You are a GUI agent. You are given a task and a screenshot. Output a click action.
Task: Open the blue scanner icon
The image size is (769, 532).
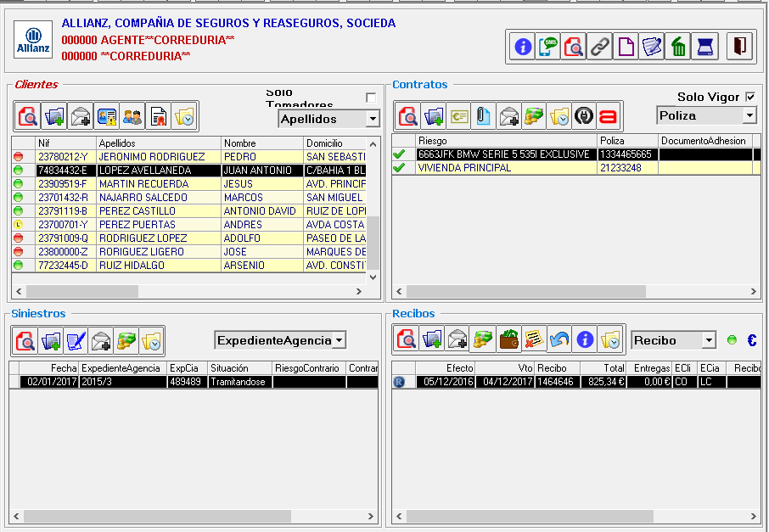[x=704, y=47]
